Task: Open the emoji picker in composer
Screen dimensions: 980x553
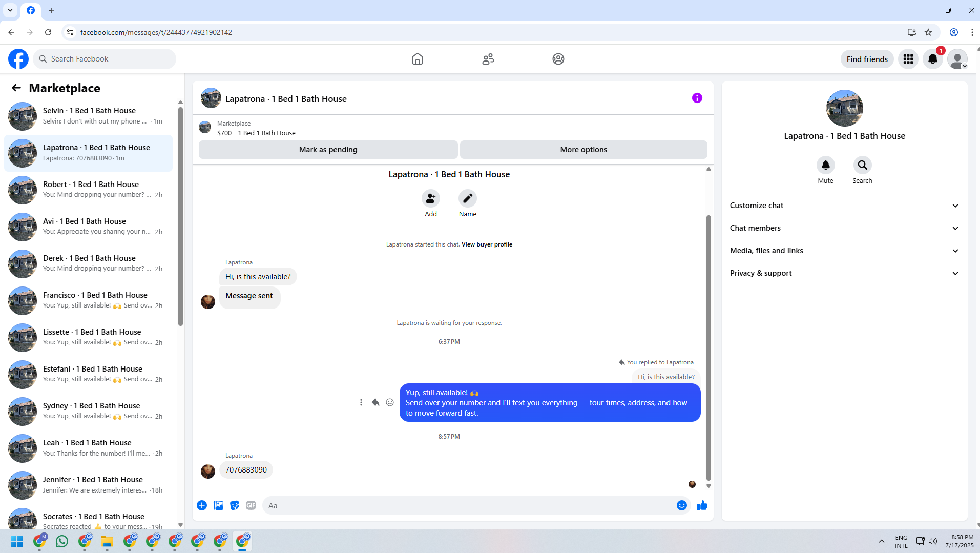Action: click(682, 506)
